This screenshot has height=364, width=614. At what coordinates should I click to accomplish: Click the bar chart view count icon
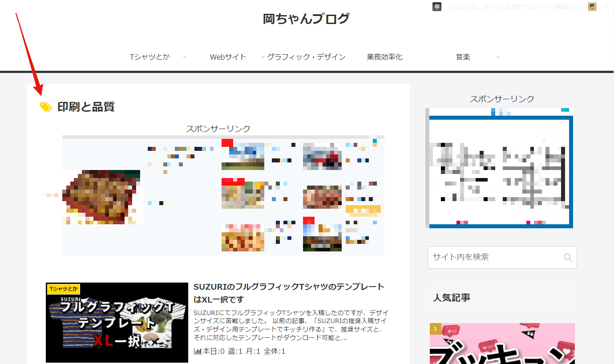click(198, 352)
